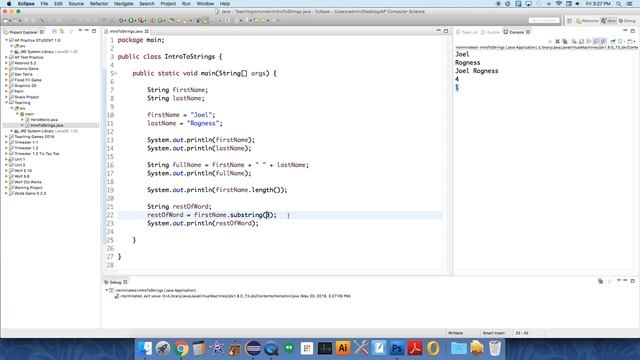
Task: Open the Source menu
Action: 76,4
